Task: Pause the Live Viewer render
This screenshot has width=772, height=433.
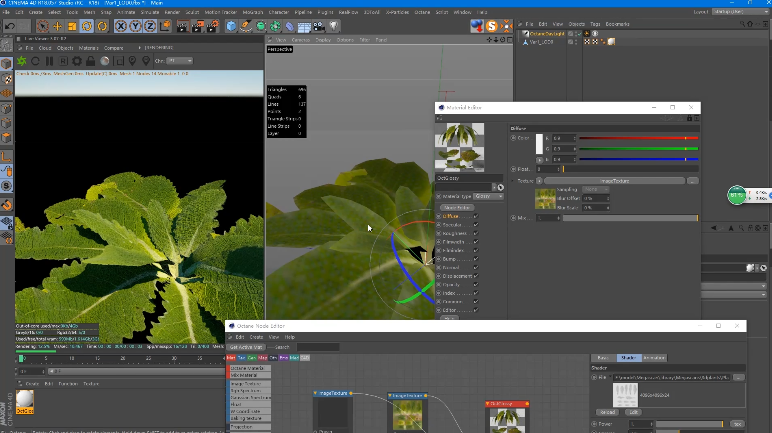Action: point(49,61)
